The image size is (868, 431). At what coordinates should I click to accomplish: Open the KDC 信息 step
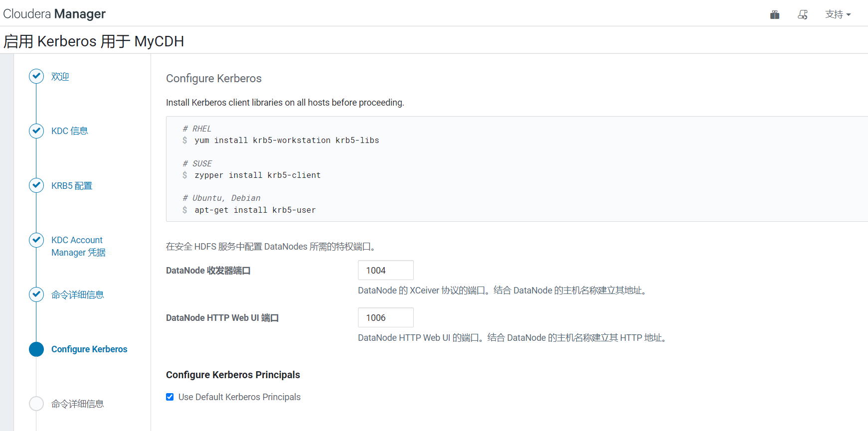click(x=69, y=131)
